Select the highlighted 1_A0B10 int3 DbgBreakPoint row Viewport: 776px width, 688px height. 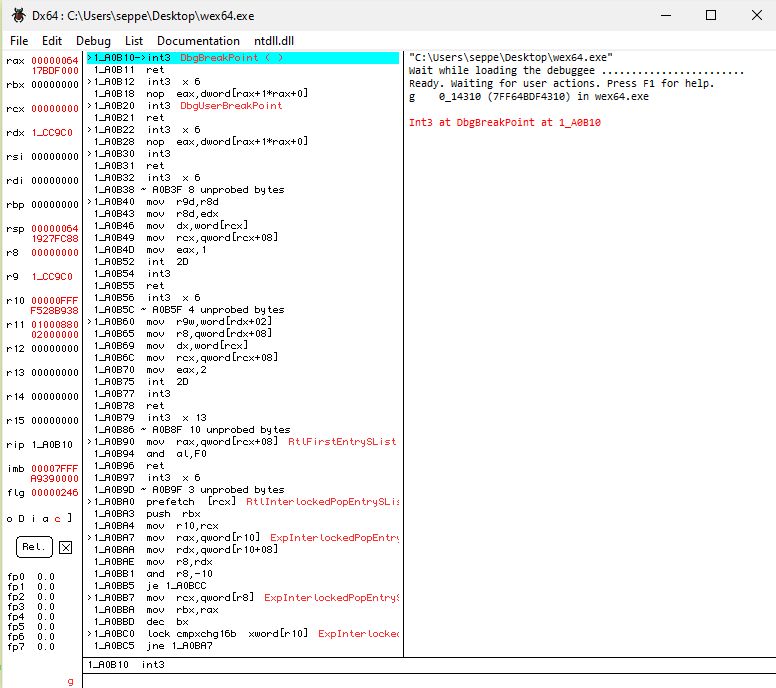(x=243, y=58)
